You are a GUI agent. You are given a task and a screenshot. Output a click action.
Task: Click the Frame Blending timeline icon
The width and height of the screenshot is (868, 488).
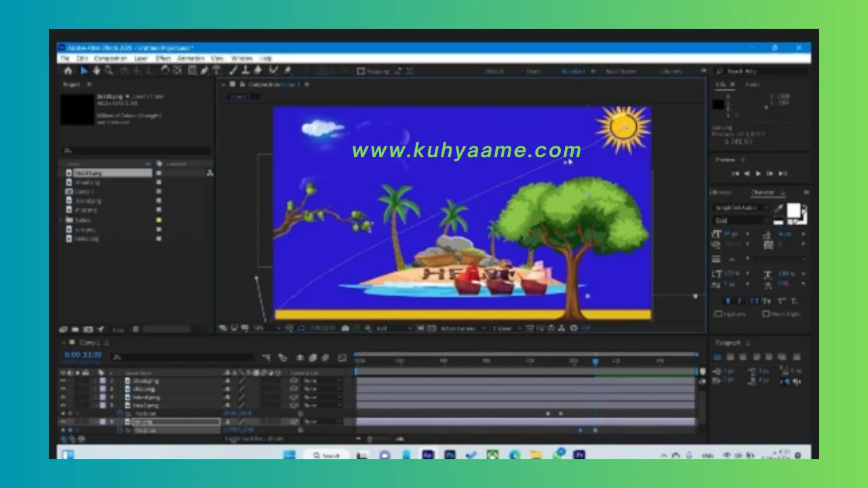click(313, 358)
